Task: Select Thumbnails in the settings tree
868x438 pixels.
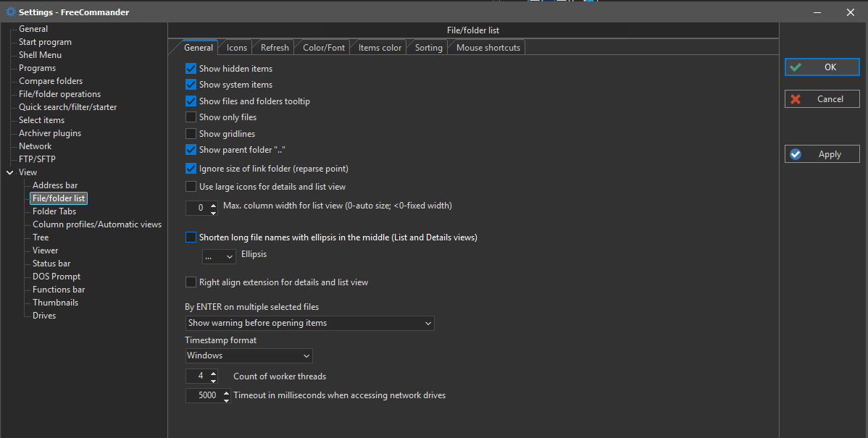Action: point(55,303)
